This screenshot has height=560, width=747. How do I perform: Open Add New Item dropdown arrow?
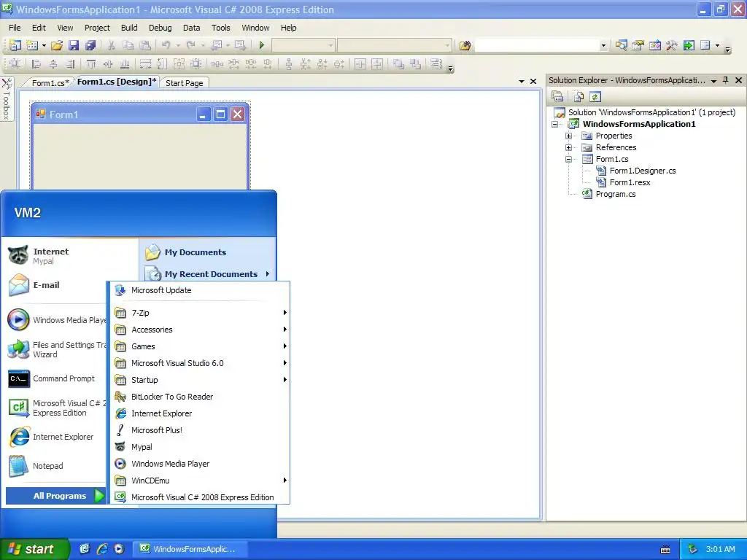[44, 45]
